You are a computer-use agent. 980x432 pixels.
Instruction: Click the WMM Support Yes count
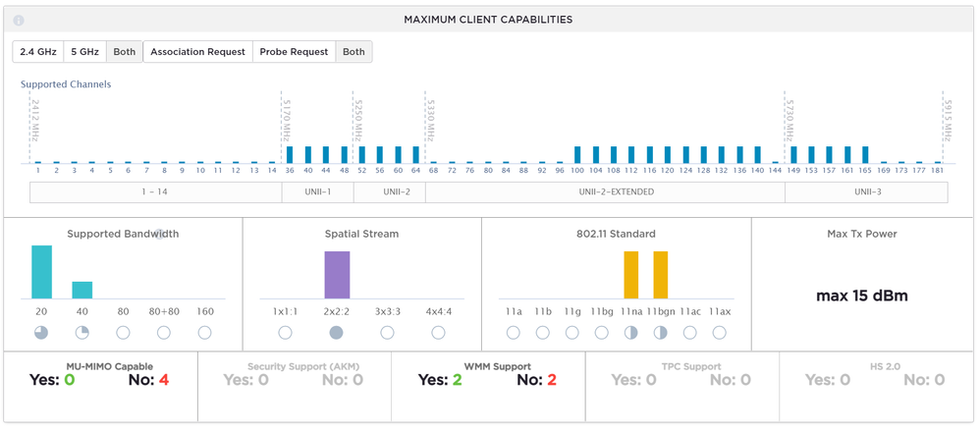click(440, 380)
